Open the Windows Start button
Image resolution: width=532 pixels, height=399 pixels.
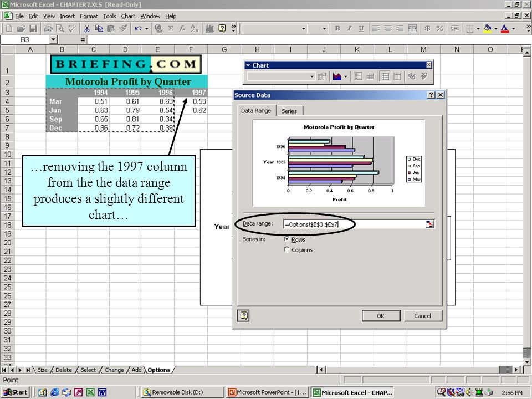[16, 392]
